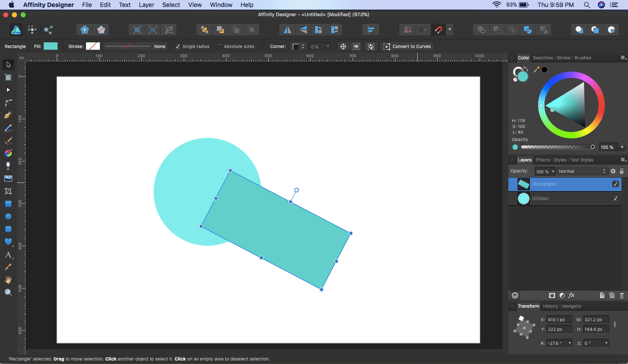
Task: Click the Flip Horizontal toolbar icon
Action: [288, 30]
